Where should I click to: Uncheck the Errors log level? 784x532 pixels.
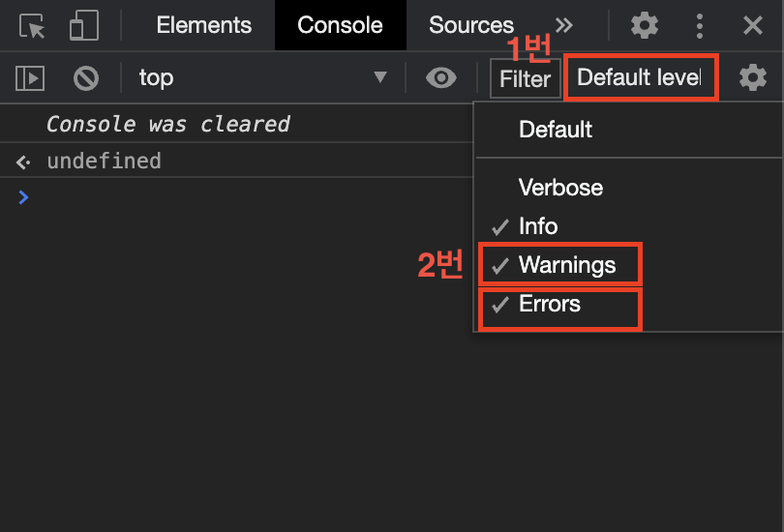[550, 304]
